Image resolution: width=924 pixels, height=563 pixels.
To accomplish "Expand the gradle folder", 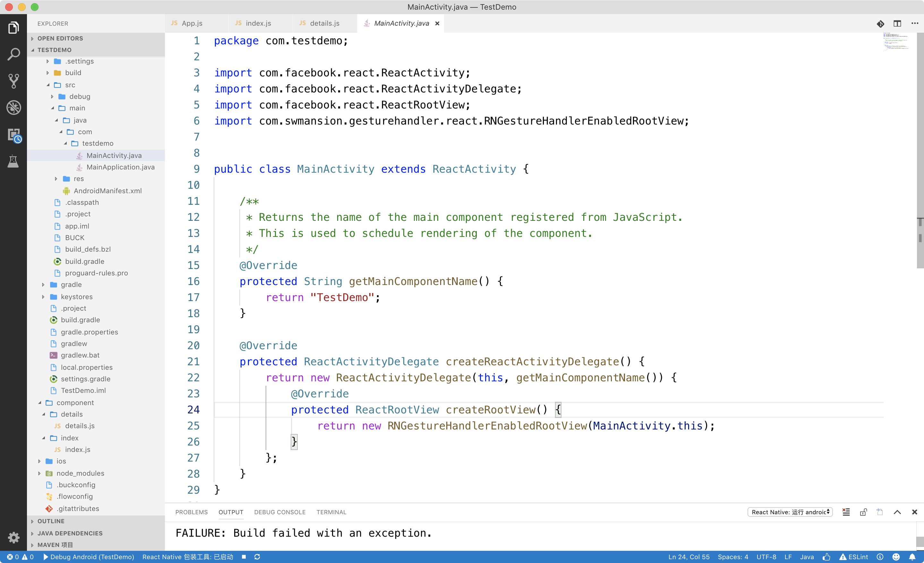I will pyautogui.click(x=96, y=285).
